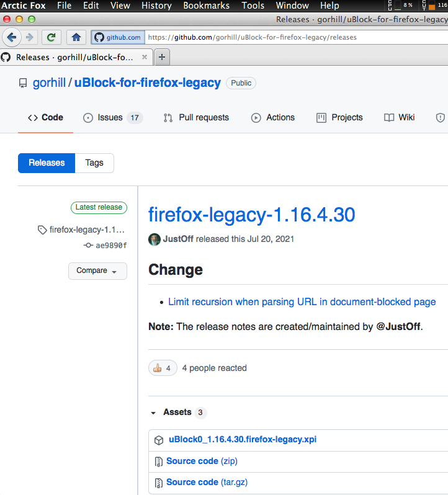Download Source code (zip)

point(202,462)
